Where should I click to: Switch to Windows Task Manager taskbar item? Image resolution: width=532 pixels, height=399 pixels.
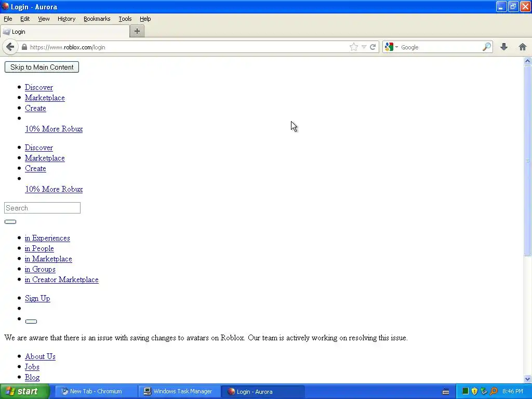179,391
